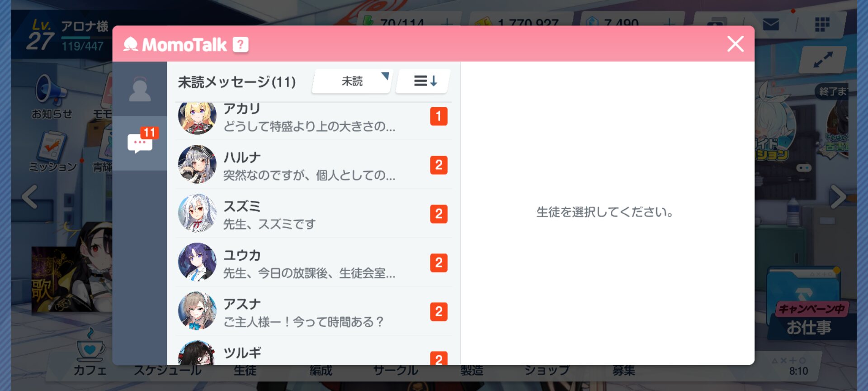Open ユウカ's unread message

[x=314, y=262]
